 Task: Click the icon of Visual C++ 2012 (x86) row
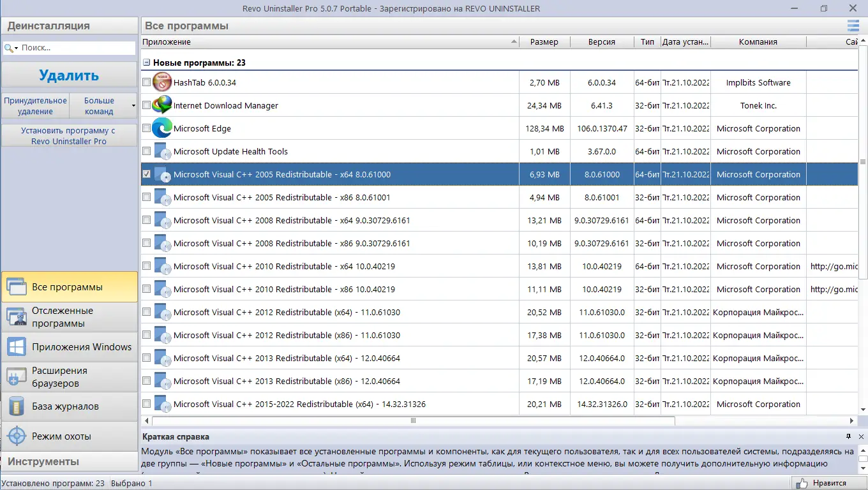163,335
